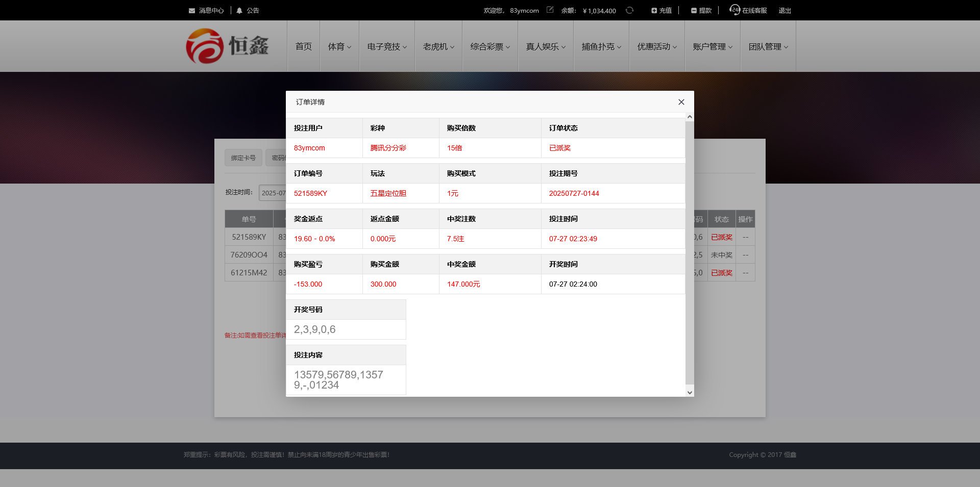Click the 操作 column header

(x=745, y=219)
